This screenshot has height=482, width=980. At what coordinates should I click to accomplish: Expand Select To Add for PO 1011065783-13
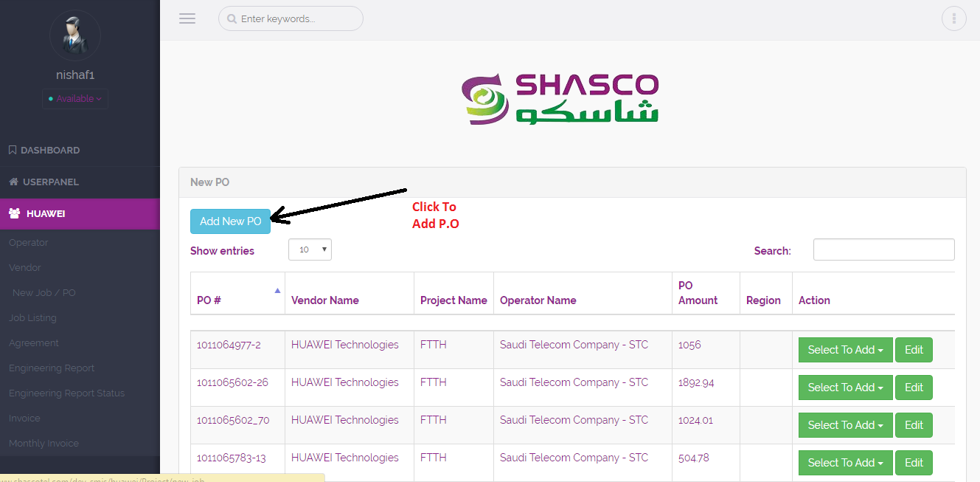point(845,463)
